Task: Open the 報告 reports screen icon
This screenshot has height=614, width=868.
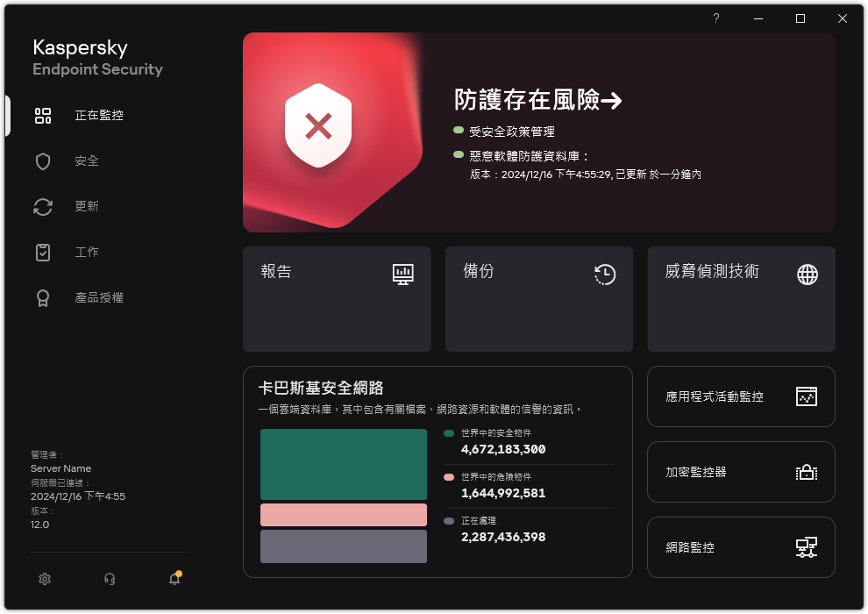Action: point(402,274)
